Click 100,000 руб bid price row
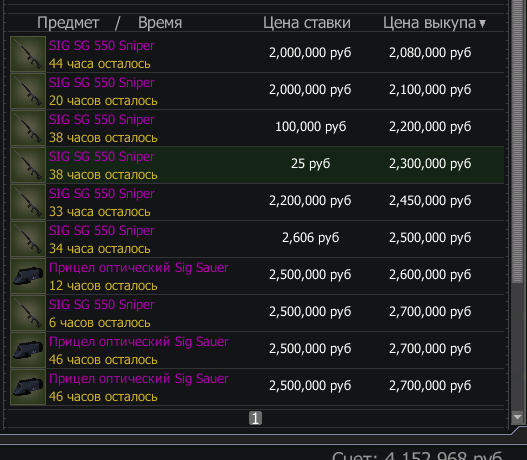 (x=257, y=128)
